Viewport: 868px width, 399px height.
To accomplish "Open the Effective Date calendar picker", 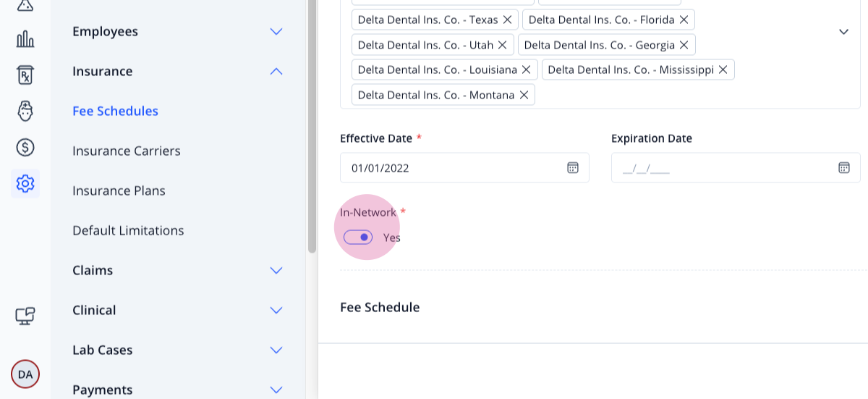I will [x=573, y=167].
